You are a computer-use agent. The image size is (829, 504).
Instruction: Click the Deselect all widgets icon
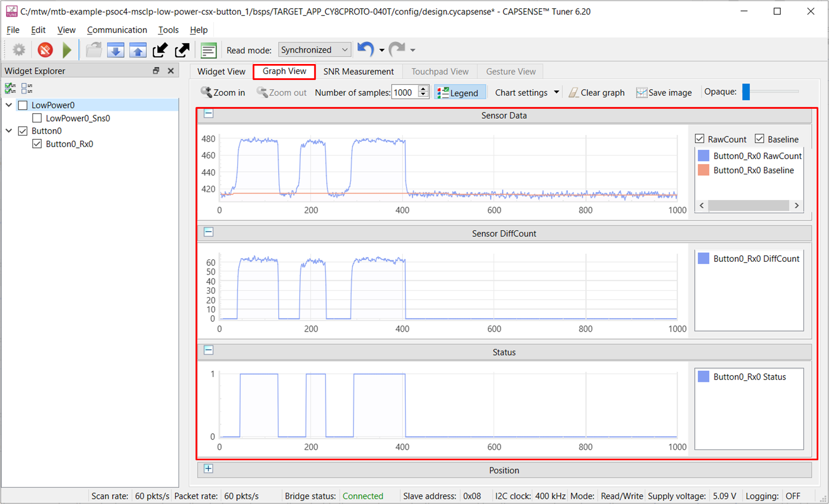click(x=27, y=88)
